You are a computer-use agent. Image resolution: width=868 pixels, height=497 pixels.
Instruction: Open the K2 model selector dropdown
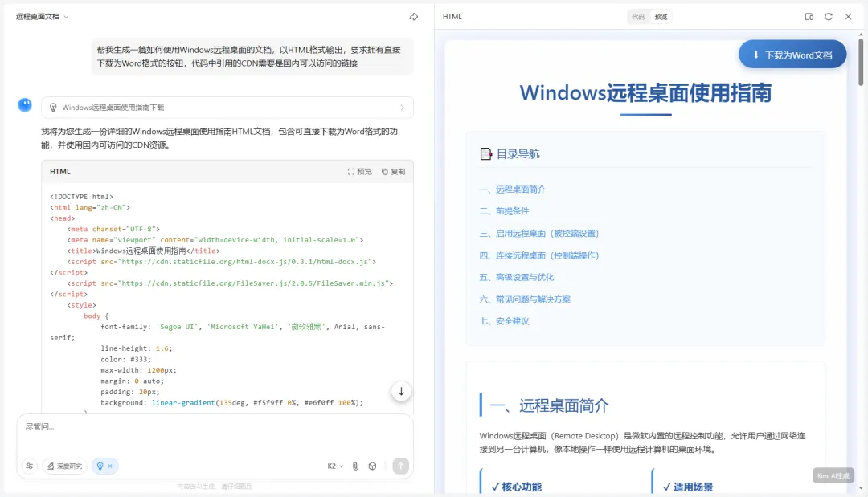[x=335, y=466]
